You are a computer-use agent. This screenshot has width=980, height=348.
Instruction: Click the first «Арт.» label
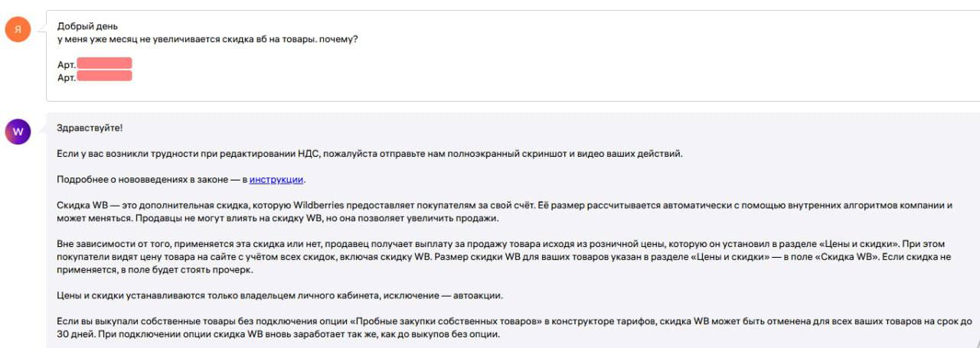67,65
